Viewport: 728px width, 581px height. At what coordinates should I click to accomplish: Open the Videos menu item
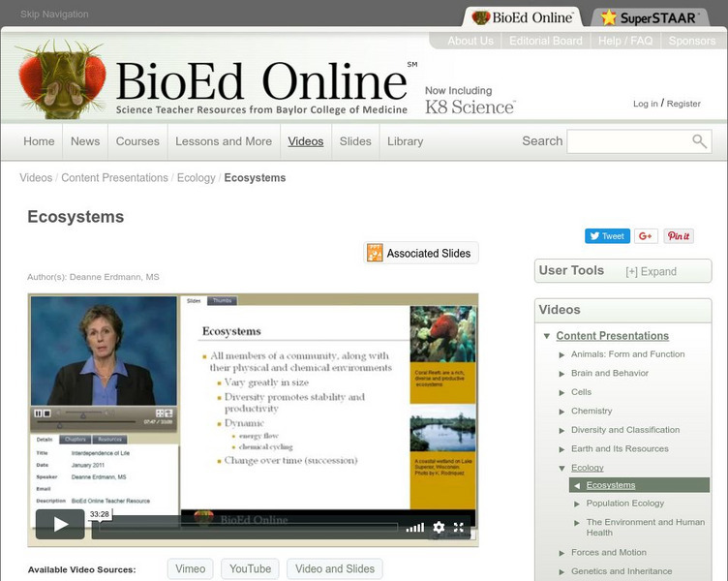306,141
